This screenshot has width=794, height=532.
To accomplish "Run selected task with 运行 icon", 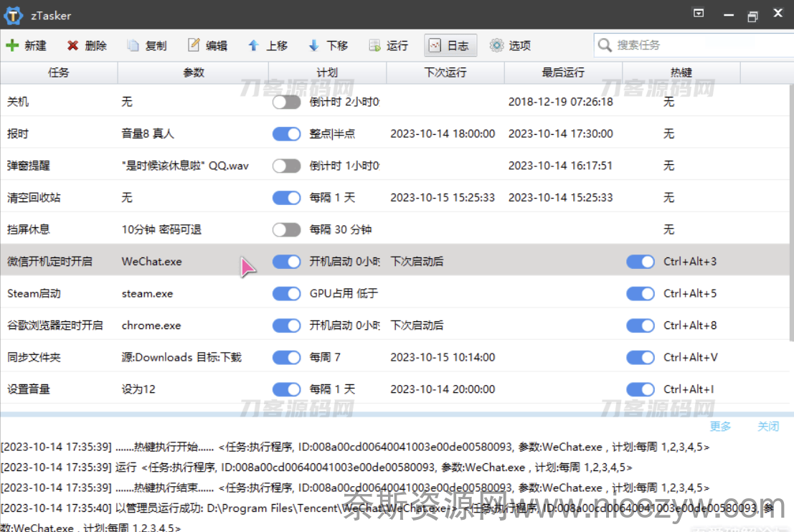I will tap(374, 45).
